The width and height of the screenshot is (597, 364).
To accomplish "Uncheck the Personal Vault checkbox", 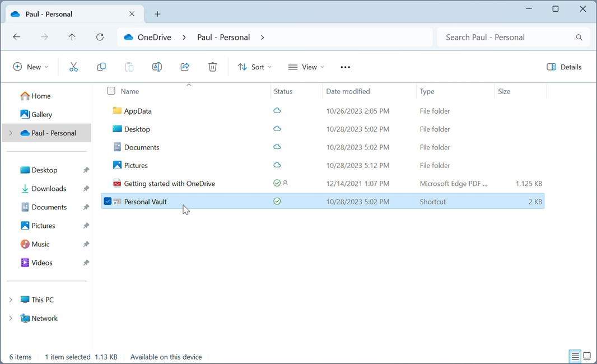I will click(108, 202).
